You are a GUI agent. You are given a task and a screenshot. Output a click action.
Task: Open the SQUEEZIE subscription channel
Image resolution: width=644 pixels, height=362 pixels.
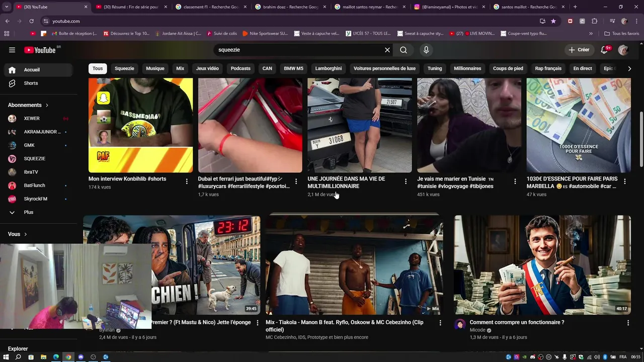click(x=39, y=159)
